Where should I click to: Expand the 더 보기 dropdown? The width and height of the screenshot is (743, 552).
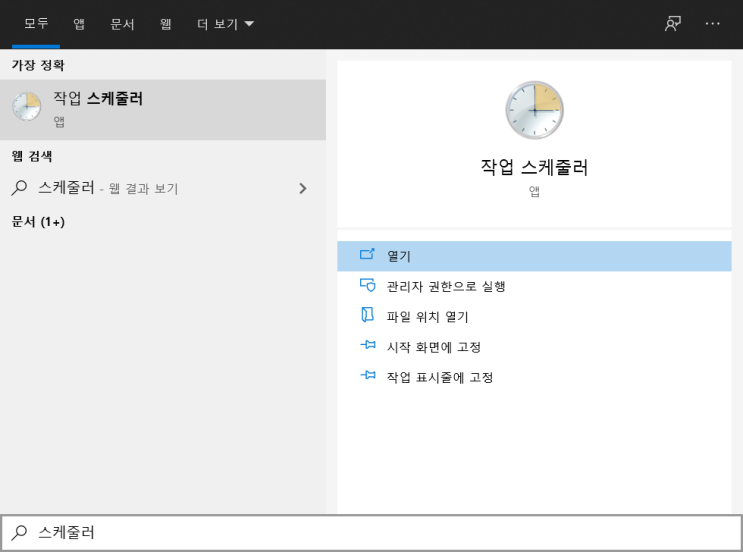[x=226, y=24]
